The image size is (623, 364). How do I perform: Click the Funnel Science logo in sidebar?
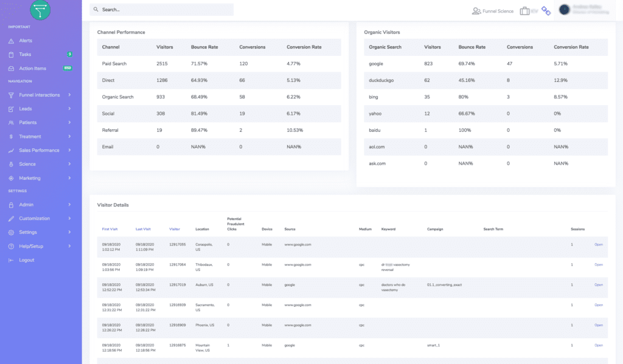40,10
